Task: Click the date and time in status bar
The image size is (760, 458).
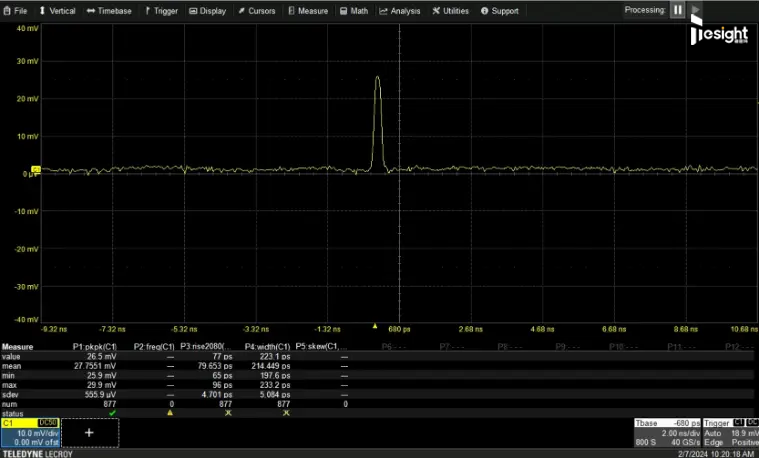Action: click(x=718, y=454)
